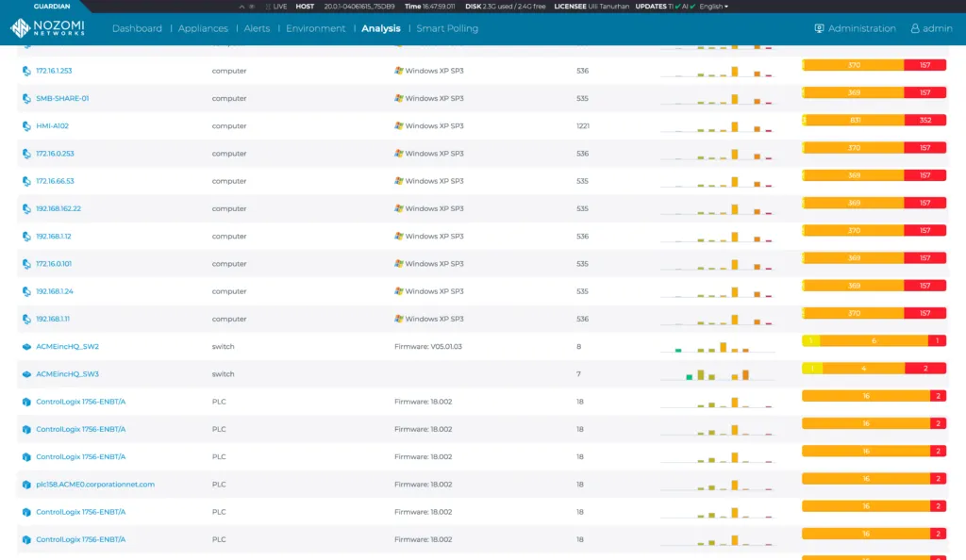The image size is (966, 560).
Task: Open the 192.168.1.11 node link
Action: (53, 320)
